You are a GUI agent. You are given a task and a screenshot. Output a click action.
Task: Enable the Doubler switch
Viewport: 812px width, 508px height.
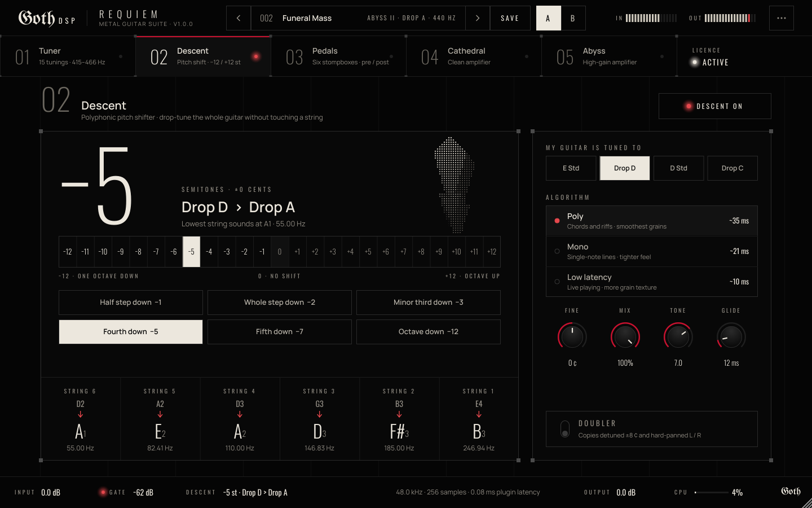pos(565,429)
